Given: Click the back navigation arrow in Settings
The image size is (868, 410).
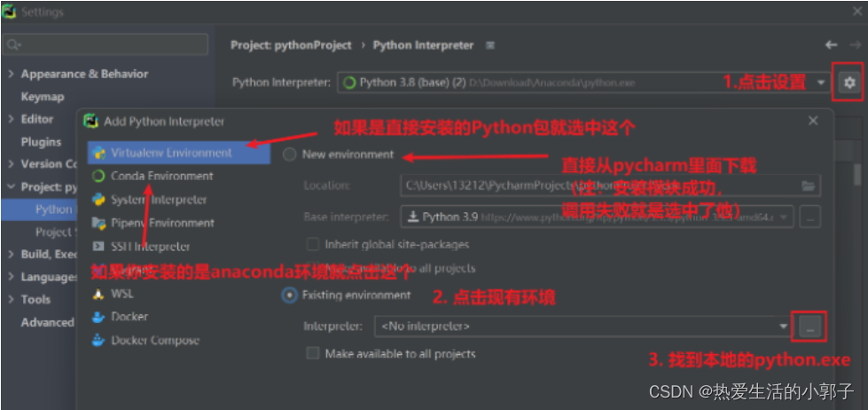Looking at the screenshot, I should tap(831, 45).
